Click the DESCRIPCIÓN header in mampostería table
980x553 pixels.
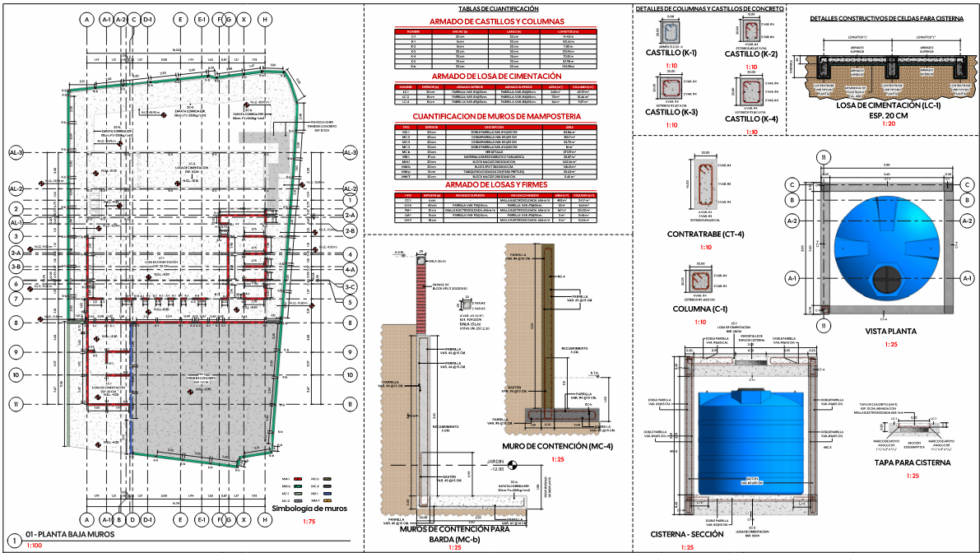click(494, 127)
